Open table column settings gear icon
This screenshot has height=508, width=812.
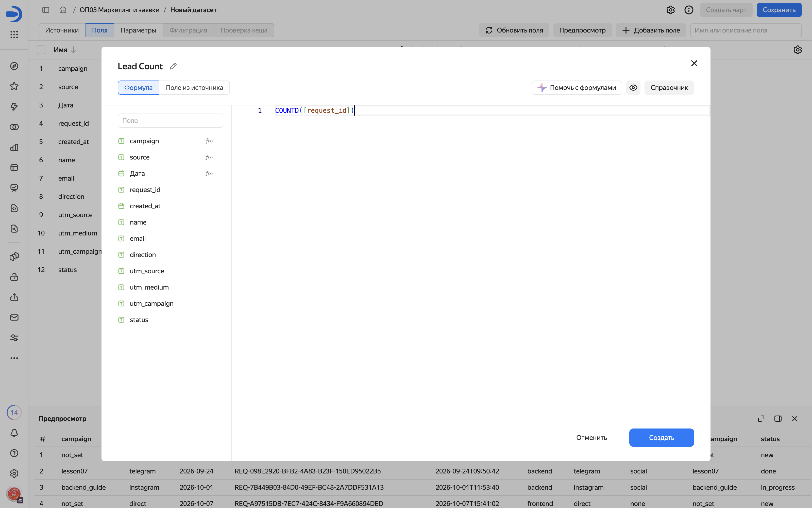(x=798, y=50)
